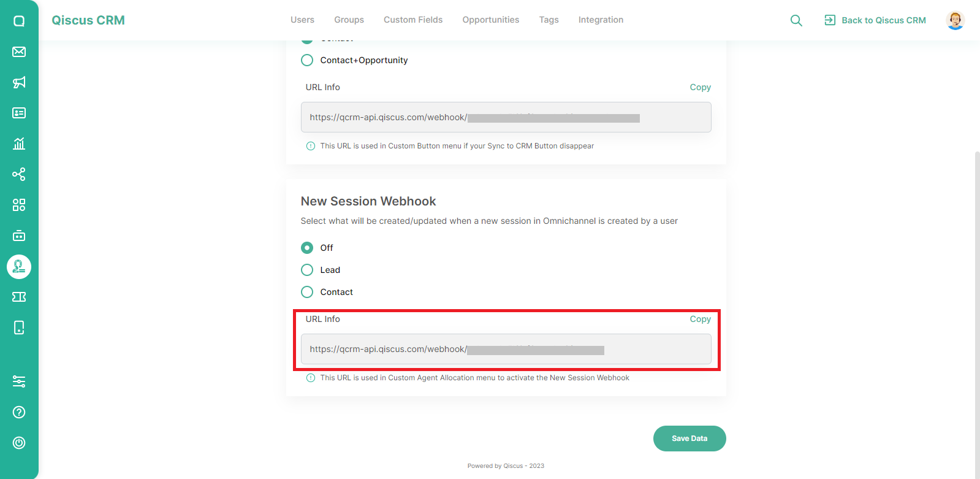
Task: Click the New Session webhook URL field
Action: coord(506,349)
